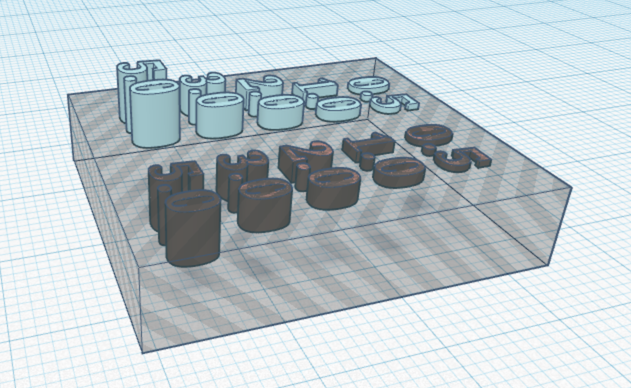Select the flat light blue leading 0 of 0.5

368,85
